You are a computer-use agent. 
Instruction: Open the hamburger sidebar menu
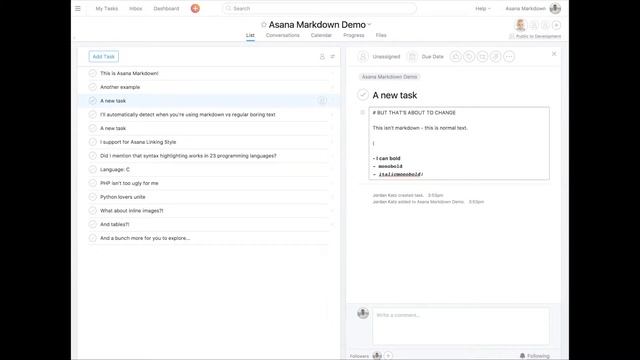(78, 9)
